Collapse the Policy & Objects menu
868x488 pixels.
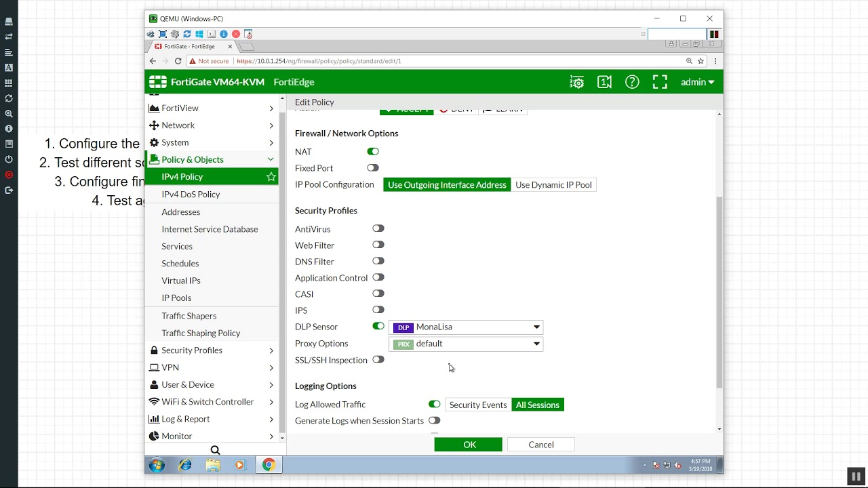click(213, 159)
